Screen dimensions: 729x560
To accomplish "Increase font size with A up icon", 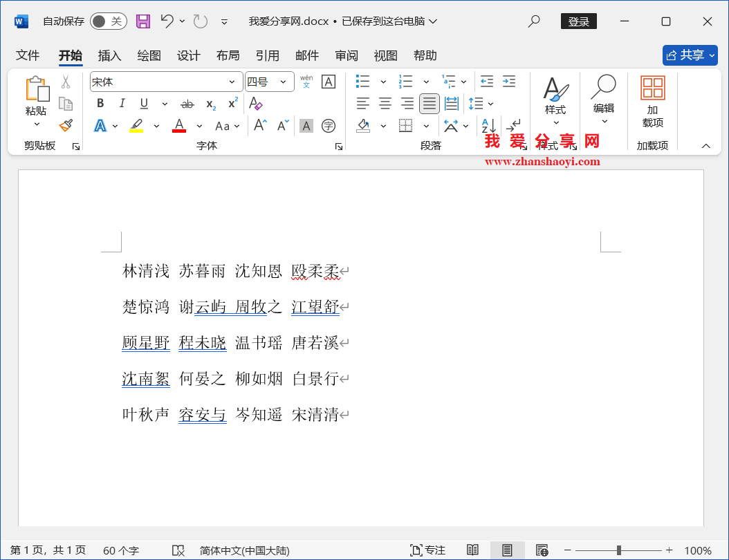I will click(260, 125).
